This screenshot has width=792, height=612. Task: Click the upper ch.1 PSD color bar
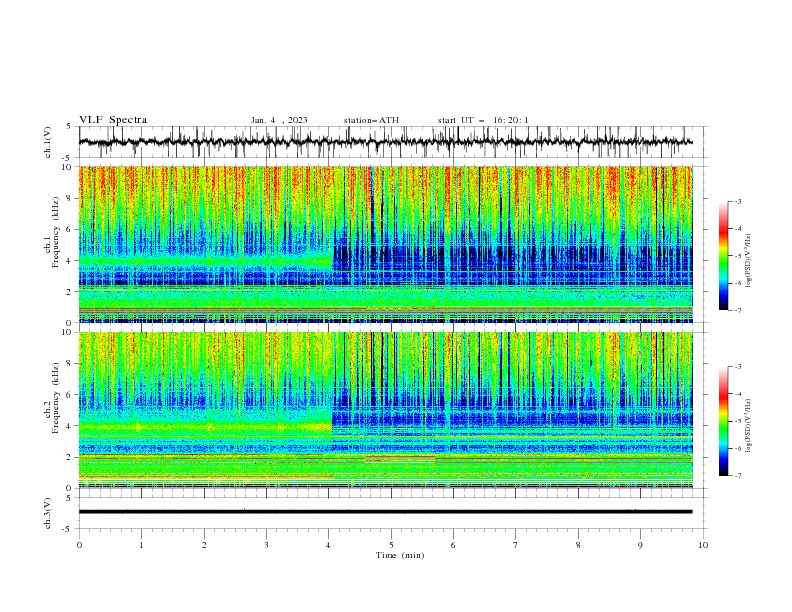click(723, 255)
